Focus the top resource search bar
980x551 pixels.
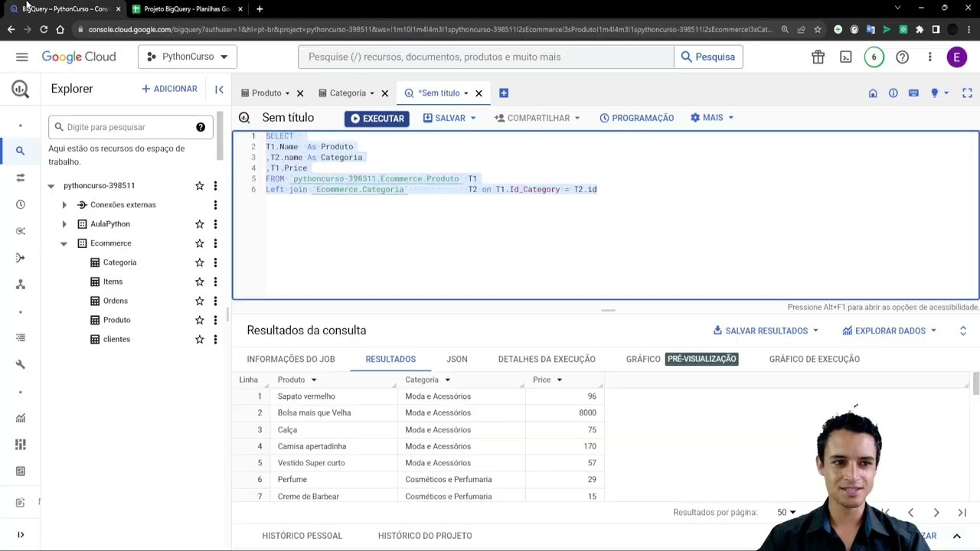[x=486, y=57]
